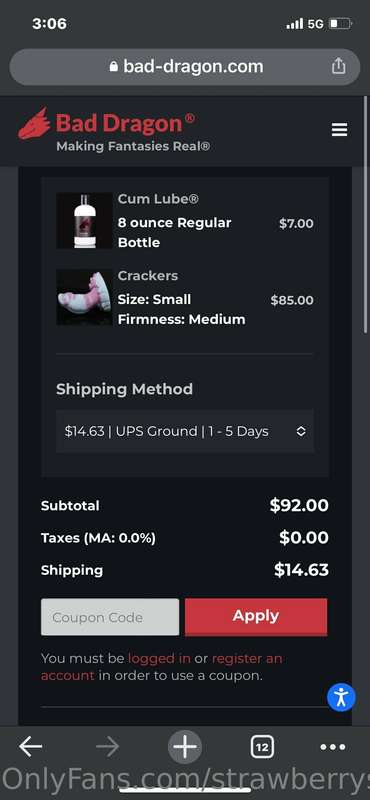Open the accessibility widget icon
This screenshot has width=370, height=800.
341,697
